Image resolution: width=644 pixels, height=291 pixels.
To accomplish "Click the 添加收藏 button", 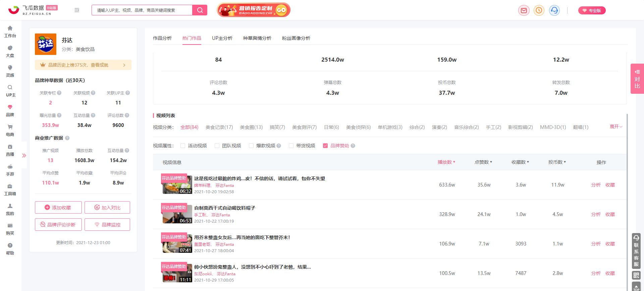I will coord(58,207).
